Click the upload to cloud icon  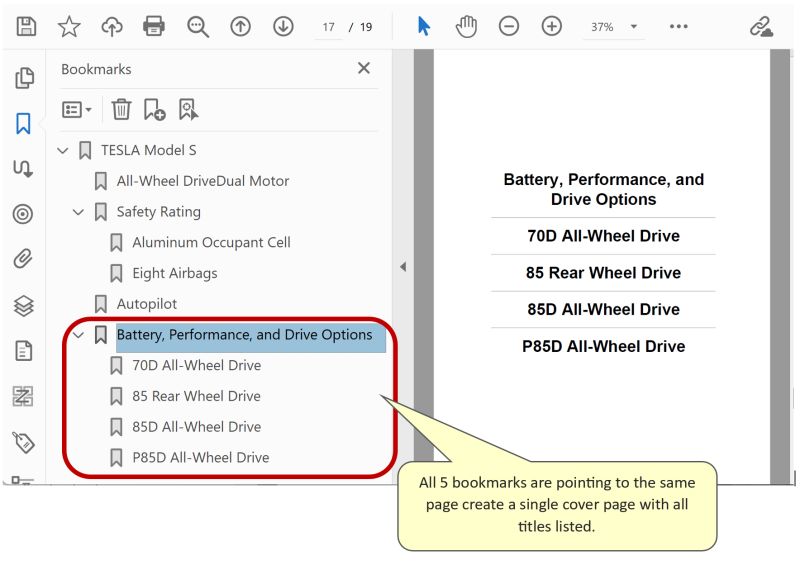(112, 26)
